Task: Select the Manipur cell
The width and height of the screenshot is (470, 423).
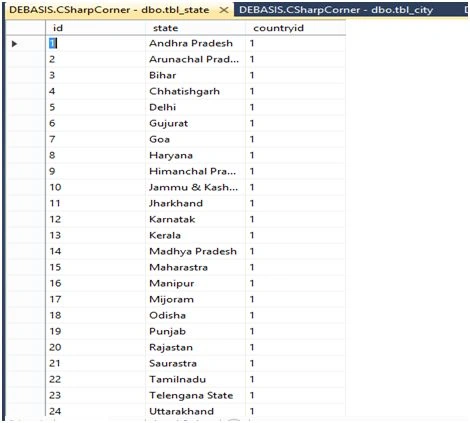Action: (x=195, y=283)
